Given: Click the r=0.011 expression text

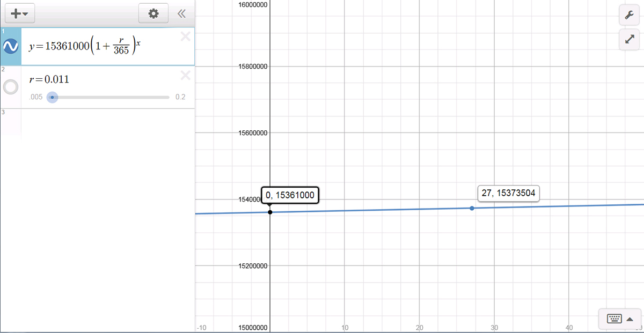Looking at the screenshot, I should pos(49,79).
